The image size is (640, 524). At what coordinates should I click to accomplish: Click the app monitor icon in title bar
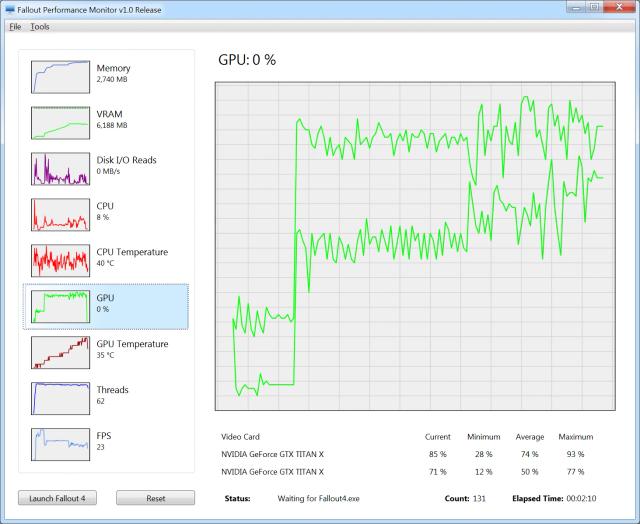pos(10,9)
